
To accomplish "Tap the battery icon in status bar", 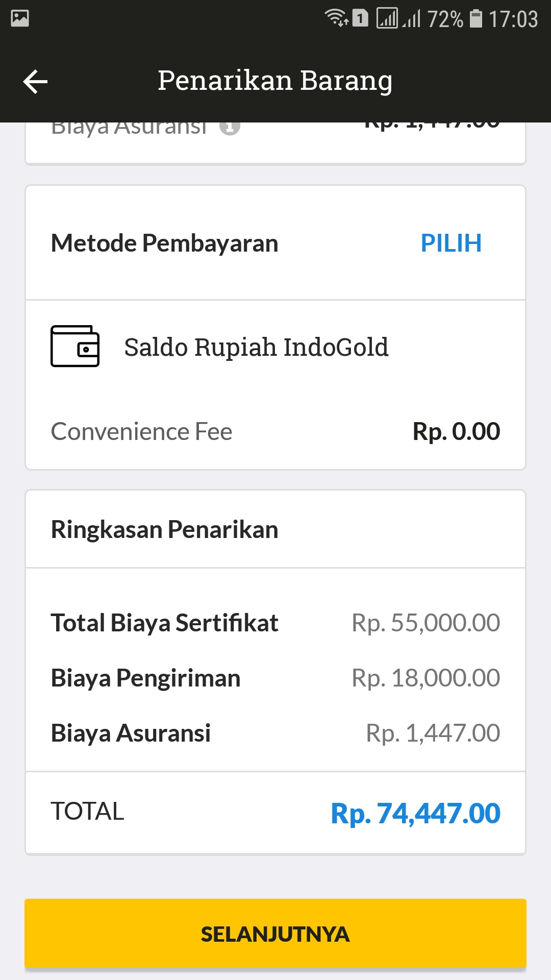I will point(475,18).
